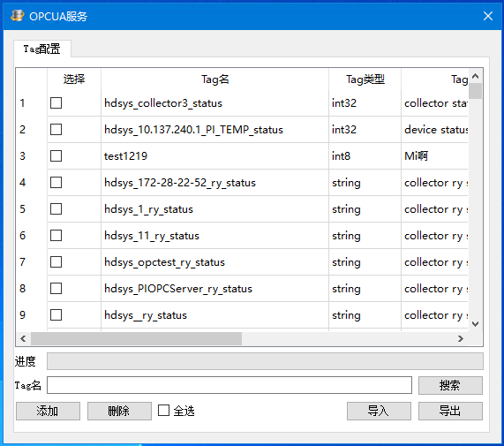This screenshot has height=446, width=504.
Task: Select row header number 9
Action: (32, 314)
